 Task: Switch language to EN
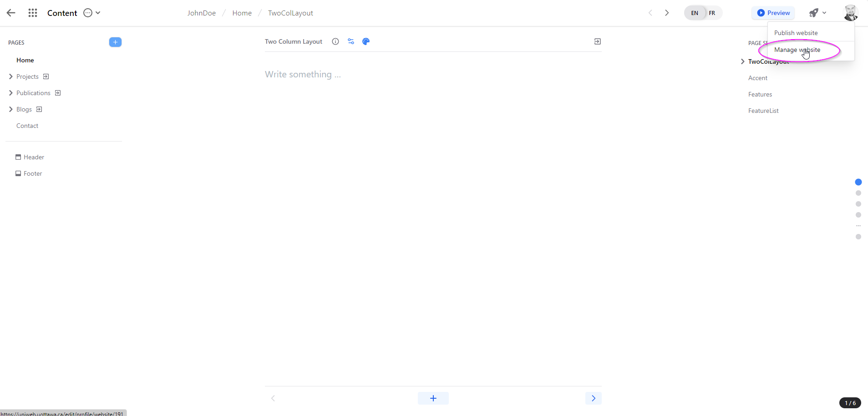point(695,13)
